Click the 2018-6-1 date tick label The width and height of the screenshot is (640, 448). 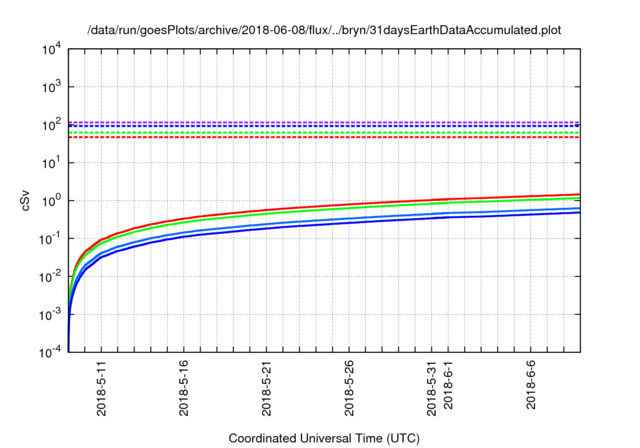click(x=448, y=384)
